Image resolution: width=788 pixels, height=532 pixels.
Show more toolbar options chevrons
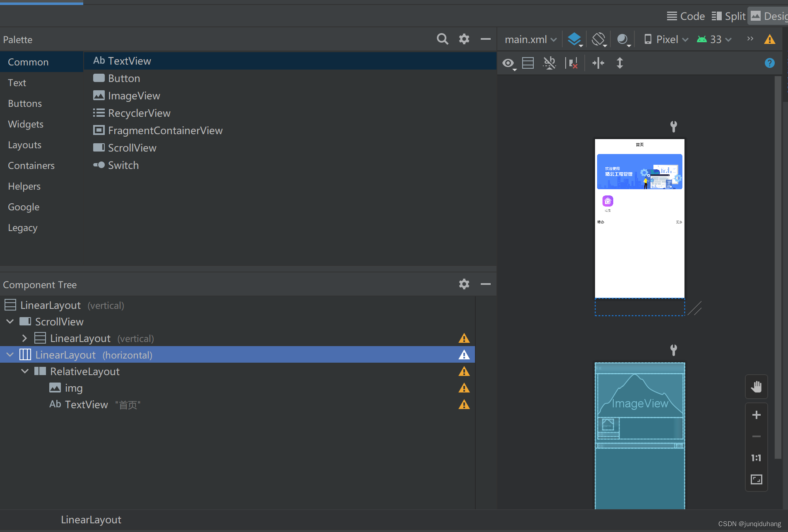[750, 39]
